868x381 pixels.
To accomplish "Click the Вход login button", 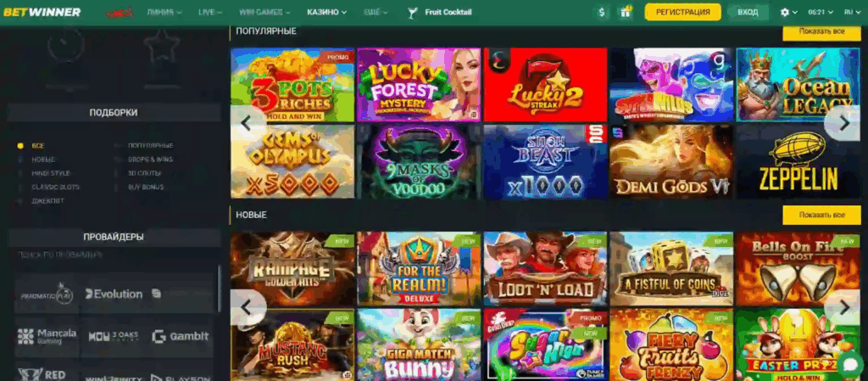I will [x=748, y=12].
